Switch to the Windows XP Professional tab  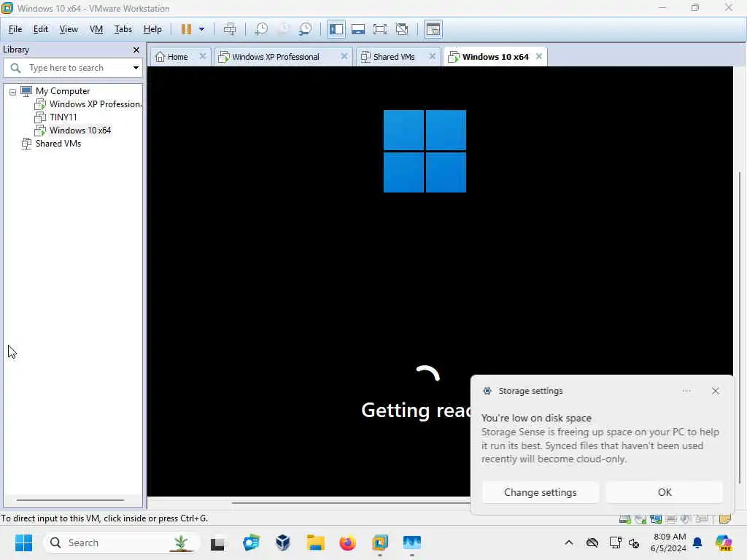coord(275,57)
